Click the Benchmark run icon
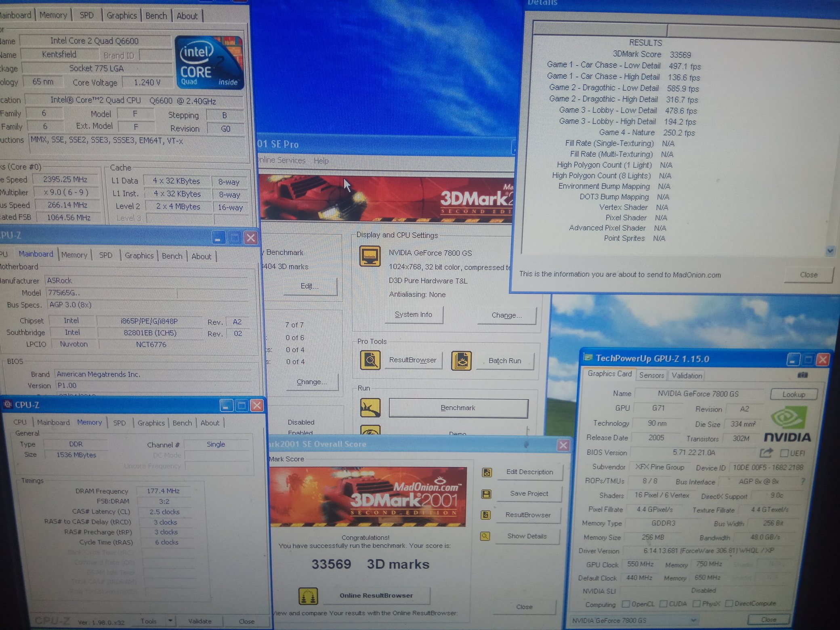Viewport: 840px width, 630px height. point(370,408)
